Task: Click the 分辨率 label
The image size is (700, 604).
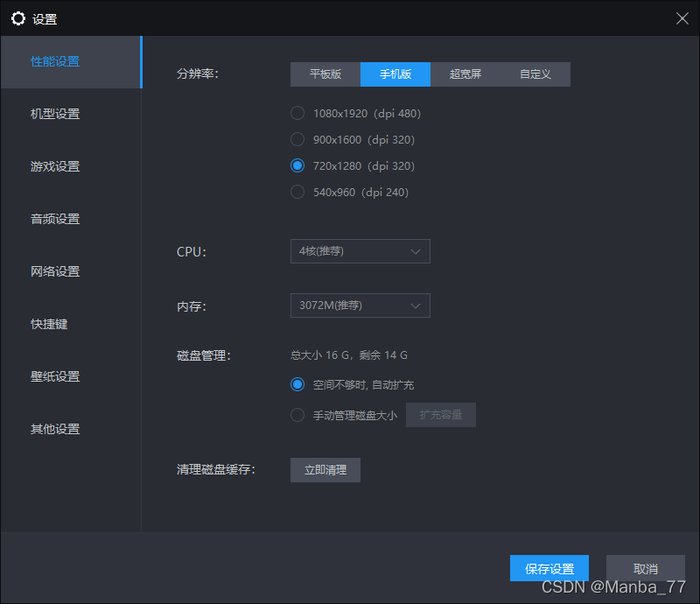Action: [198, 74]
